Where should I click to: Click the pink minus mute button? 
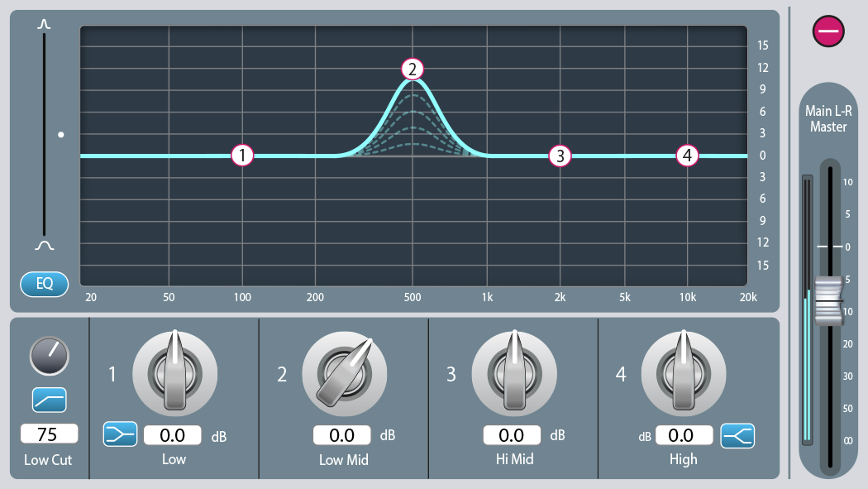[828, 31]
